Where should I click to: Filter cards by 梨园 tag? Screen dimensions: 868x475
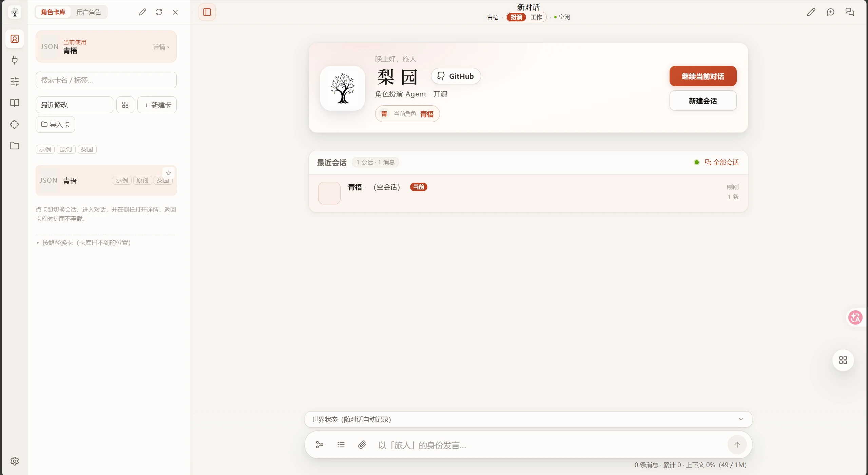tap(87, 149)
